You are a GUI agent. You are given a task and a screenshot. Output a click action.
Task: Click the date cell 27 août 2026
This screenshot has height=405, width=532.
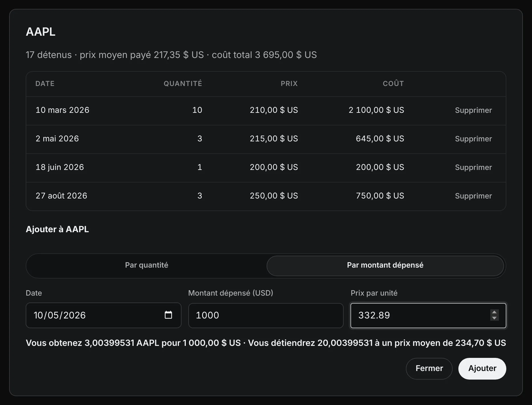pos(61,196)
